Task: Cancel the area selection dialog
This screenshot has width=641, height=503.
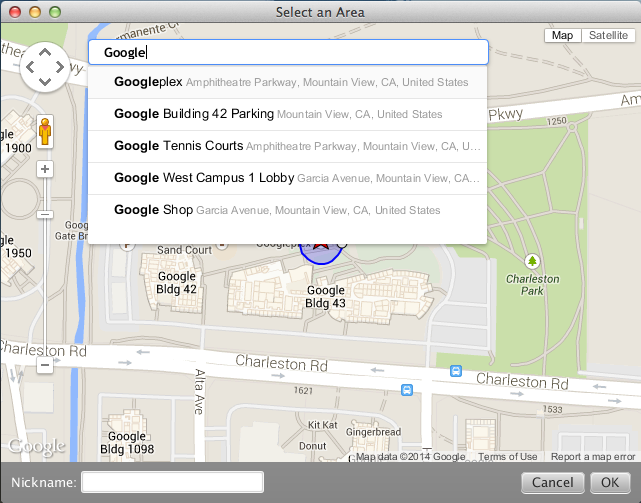Action: pos(553,483)
